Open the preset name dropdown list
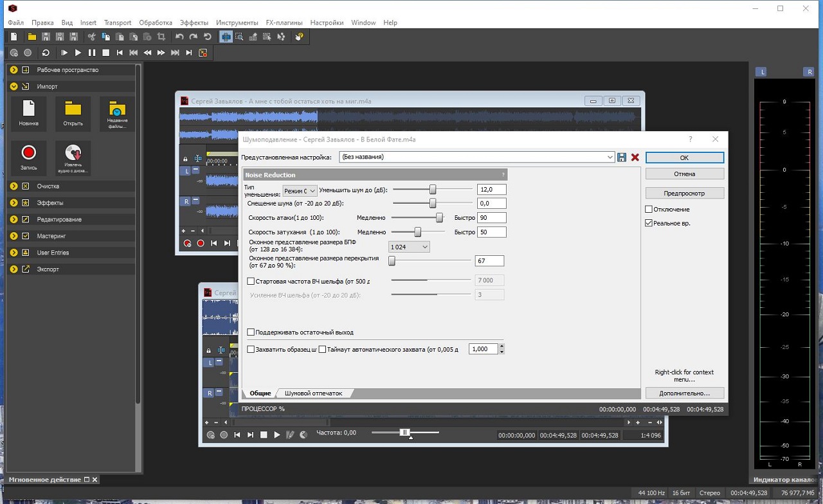 coord(610,157)
